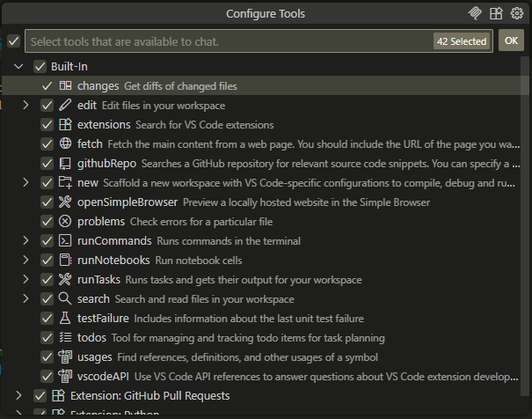Expand the Extension: GitHub Pull Requests group
This screenshot has height=419, width=532.
tap(18, 396)
